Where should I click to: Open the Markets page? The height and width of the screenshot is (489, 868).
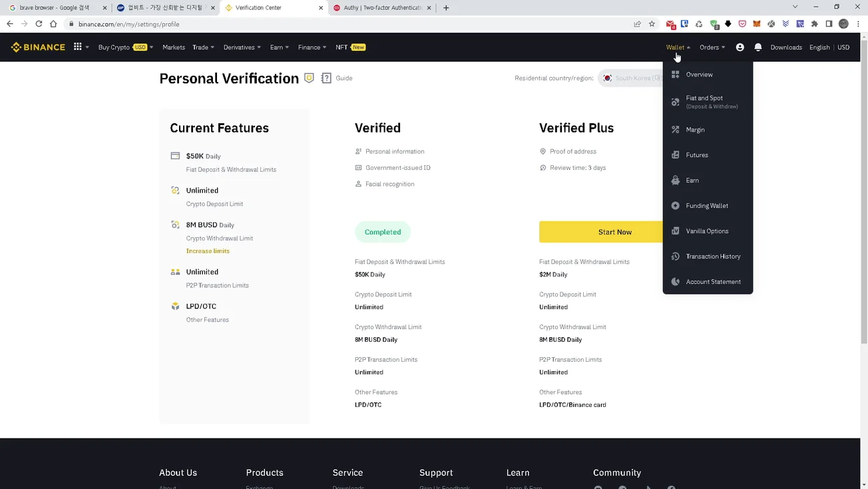coord(174,47)
